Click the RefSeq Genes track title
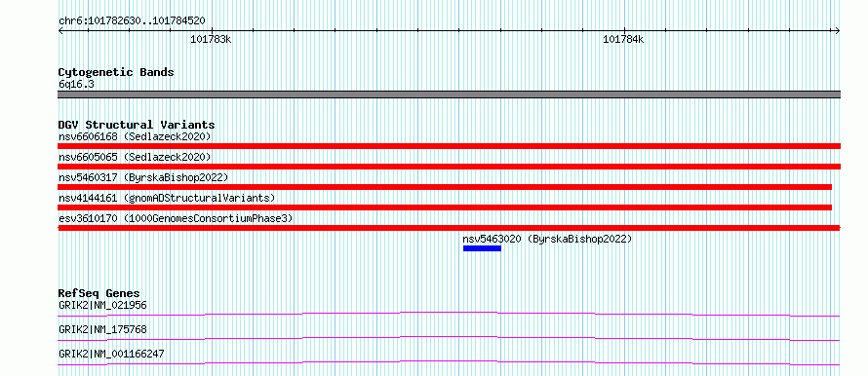This screenshot has width=868, height=376. [x=99, y=293]
